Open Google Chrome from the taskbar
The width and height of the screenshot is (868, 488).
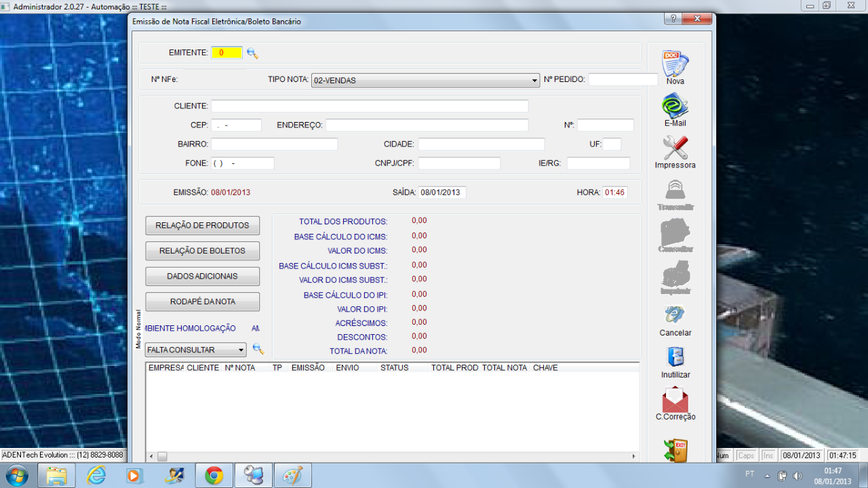point(214,476)
